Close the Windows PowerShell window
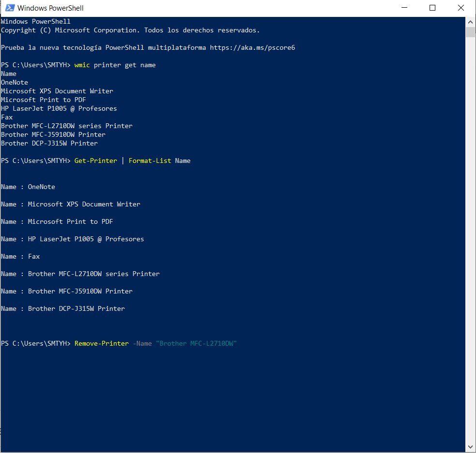476x453 pixels. 461,8
